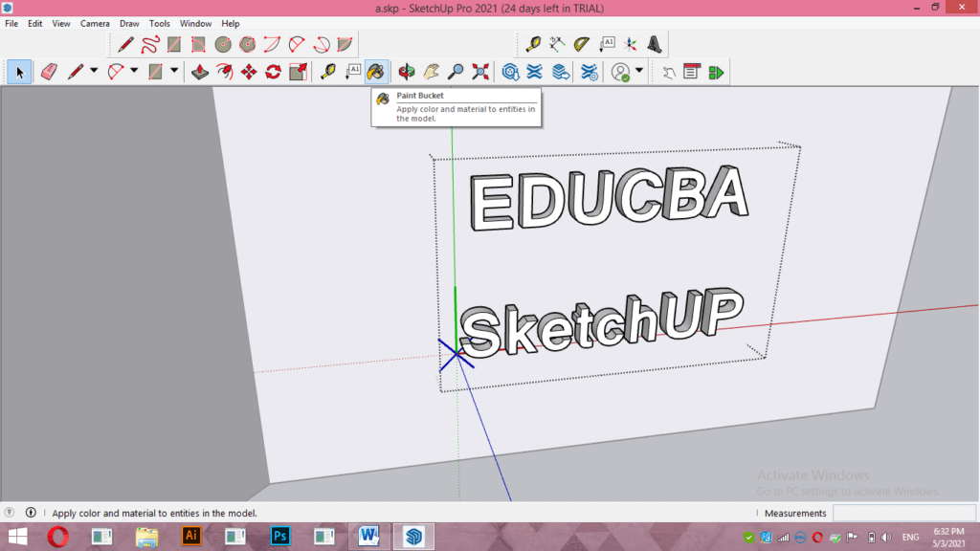Click inside the Measurements input field

(904, 513)
